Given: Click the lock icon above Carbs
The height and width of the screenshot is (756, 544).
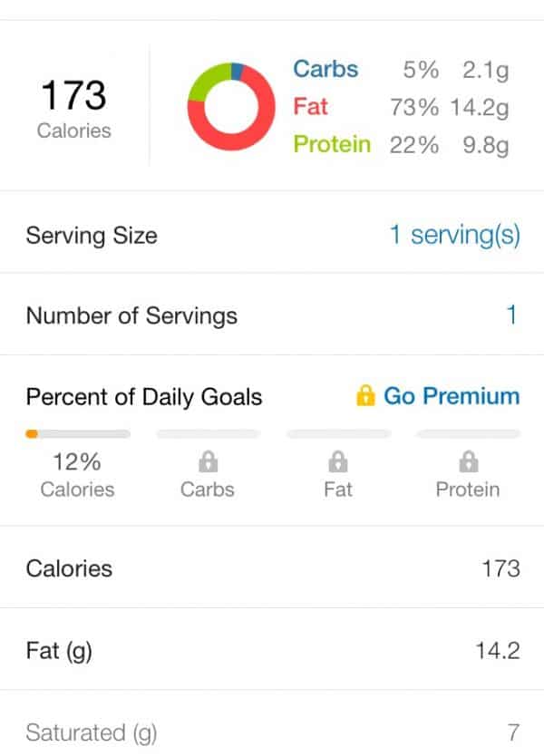Looking at the screenshot, I should (208, 462).
